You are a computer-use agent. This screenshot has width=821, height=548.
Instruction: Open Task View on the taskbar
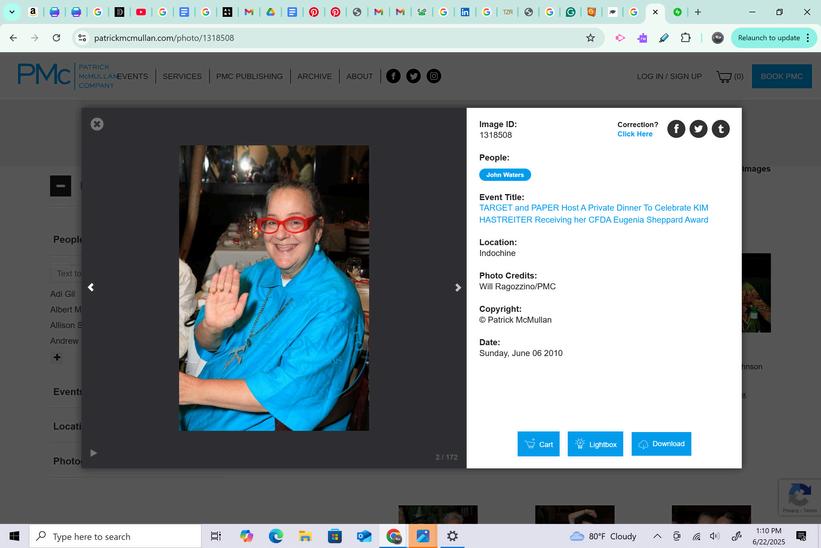pos(215,536)
